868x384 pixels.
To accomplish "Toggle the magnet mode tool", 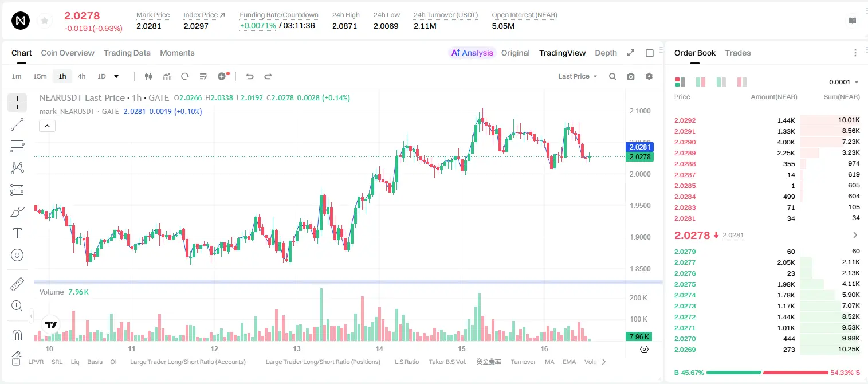I will 17,335.
